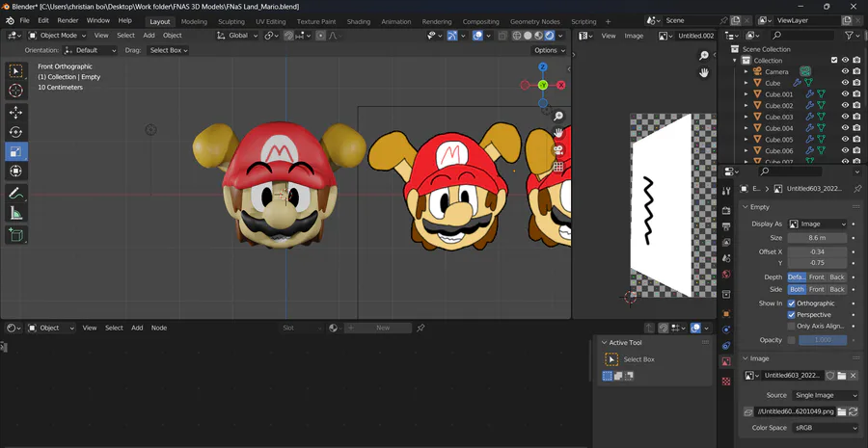Open the Physics properties tab
The image size is (868, 448).
tap(726, 329)
